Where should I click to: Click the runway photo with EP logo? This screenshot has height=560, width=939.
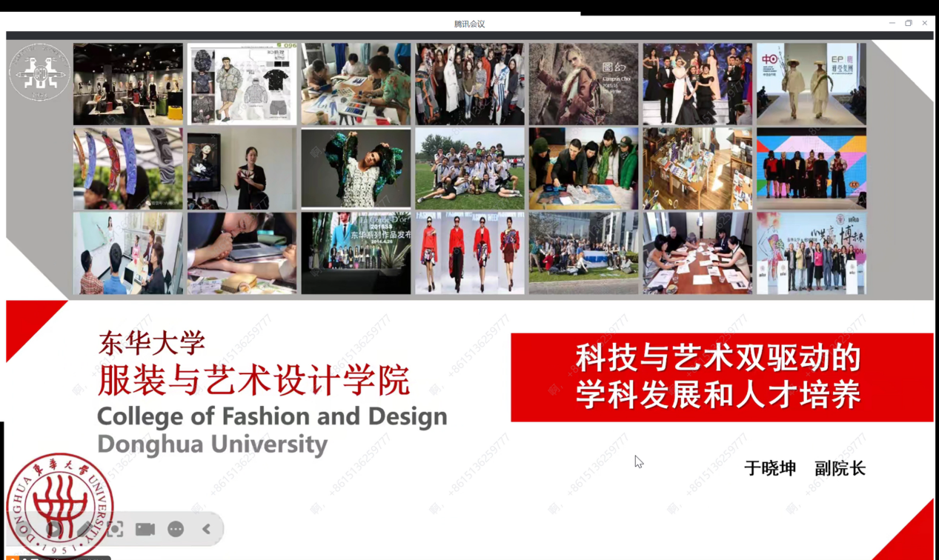(811, 84)
